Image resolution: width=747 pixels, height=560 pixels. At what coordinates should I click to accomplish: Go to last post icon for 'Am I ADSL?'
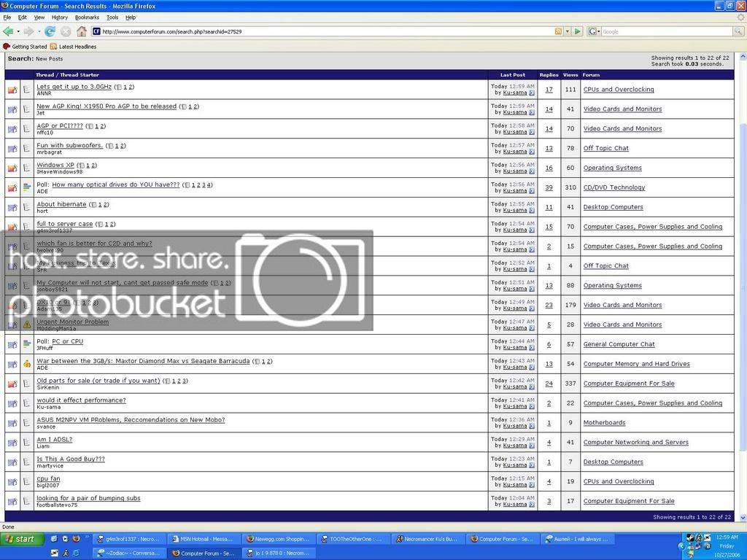coord(532,446)
